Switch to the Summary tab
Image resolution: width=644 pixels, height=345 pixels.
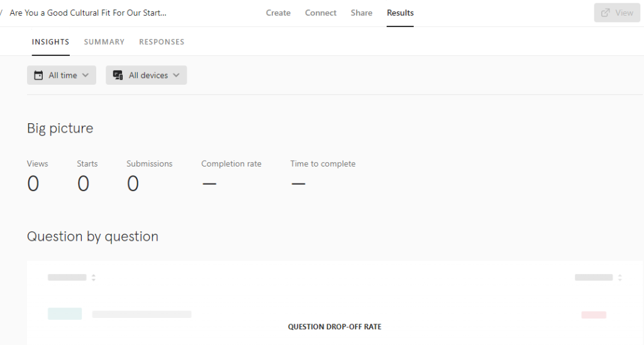pyautogui.click(x=104, y=42)
